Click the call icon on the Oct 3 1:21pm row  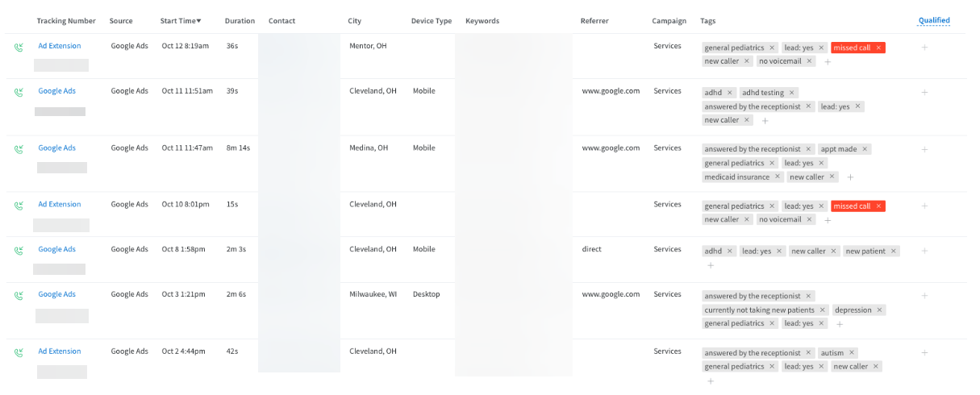click(19, 295)
